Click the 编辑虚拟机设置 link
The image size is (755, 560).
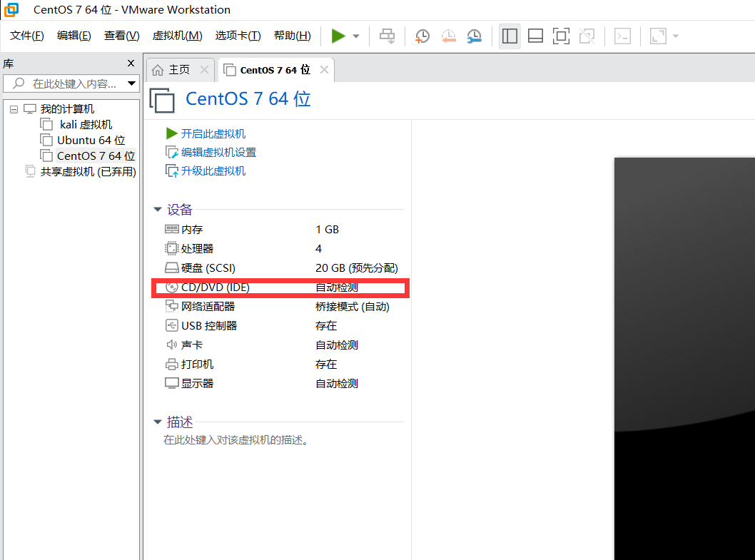click(218, 152)
